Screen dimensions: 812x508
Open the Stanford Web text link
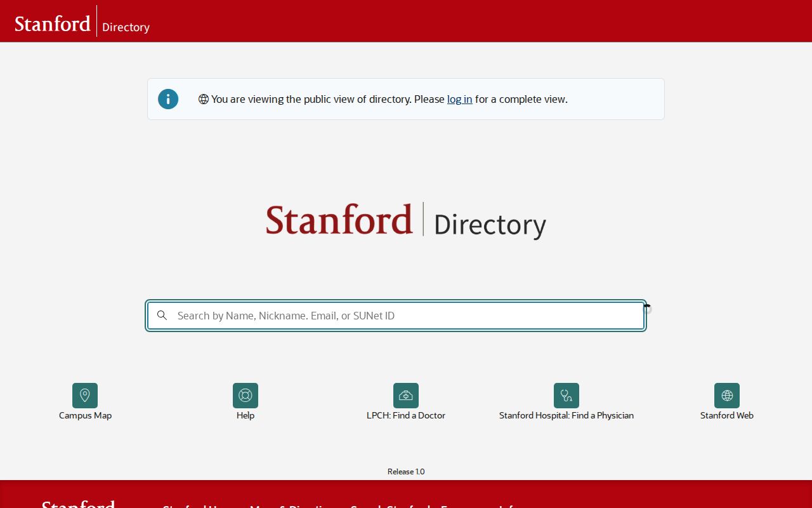pyautogui.click(x=727, y=415)
